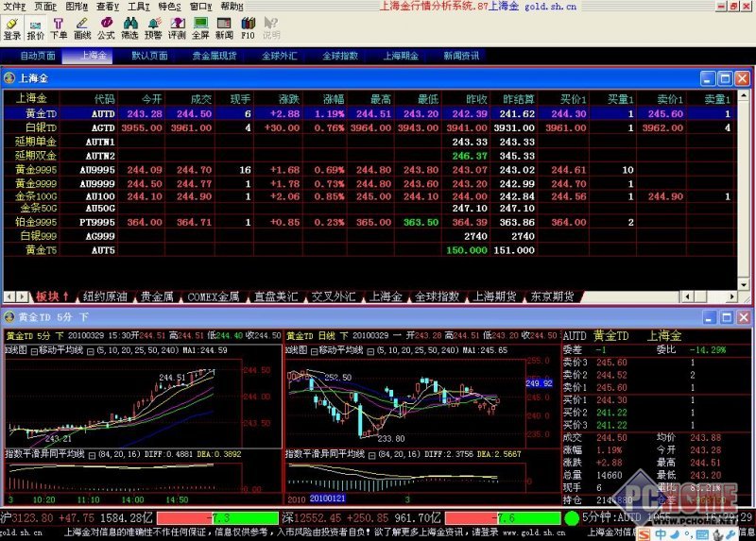Screen dimensions: 756x541
Task: Open the 新闻 news toolbar icon
Action: click(x=224, y=26)
